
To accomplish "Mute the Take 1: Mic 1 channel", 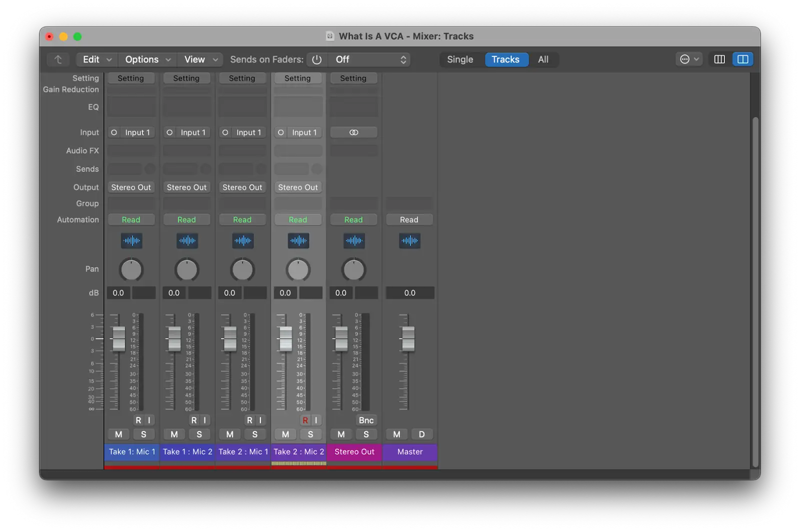I will [118, 434].
